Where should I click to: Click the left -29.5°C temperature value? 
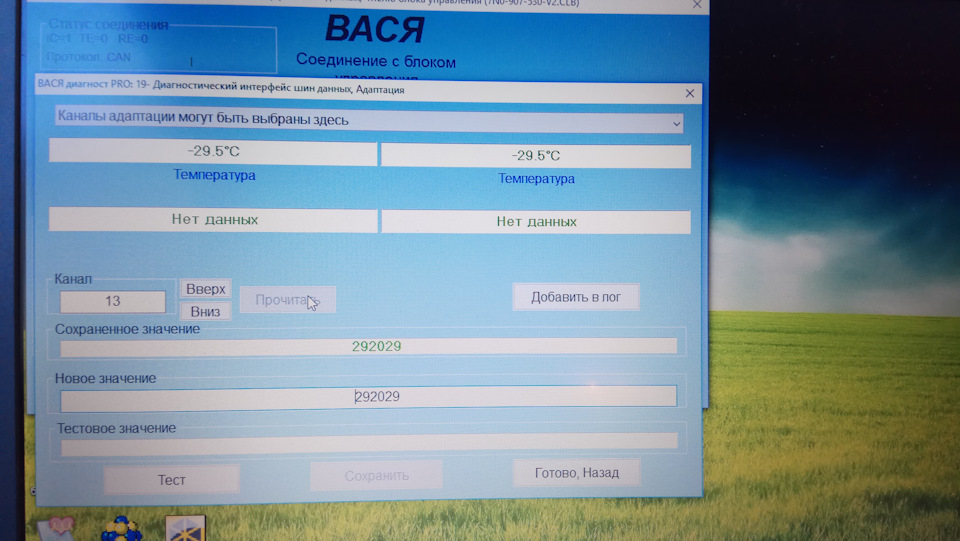(213, 151)
